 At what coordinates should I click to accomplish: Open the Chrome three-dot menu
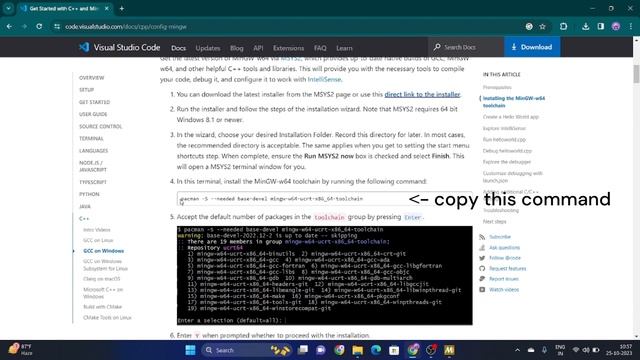pos(631,27)
